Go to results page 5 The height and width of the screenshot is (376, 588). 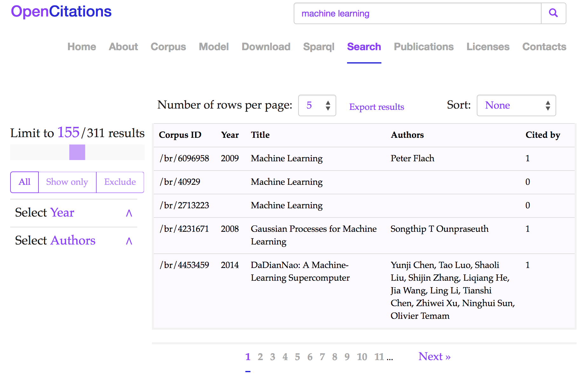coord(297,357)
